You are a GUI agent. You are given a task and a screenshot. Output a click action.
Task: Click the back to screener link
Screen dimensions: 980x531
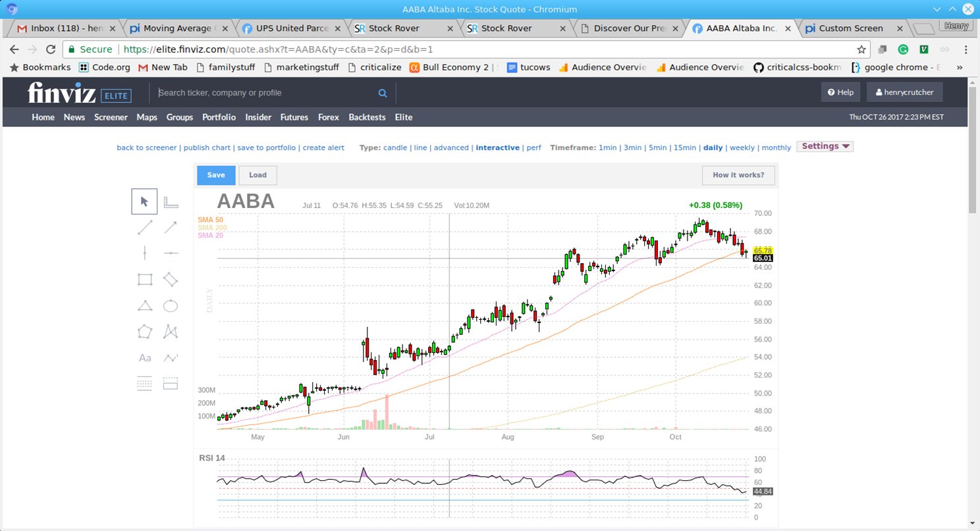[x=147, y=147]
